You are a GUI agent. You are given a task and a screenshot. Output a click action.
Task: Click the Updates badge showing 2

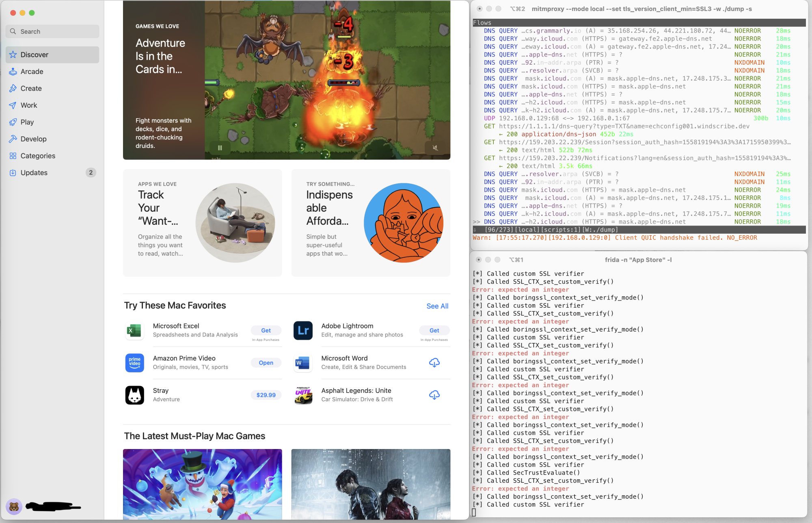[91, 173]
